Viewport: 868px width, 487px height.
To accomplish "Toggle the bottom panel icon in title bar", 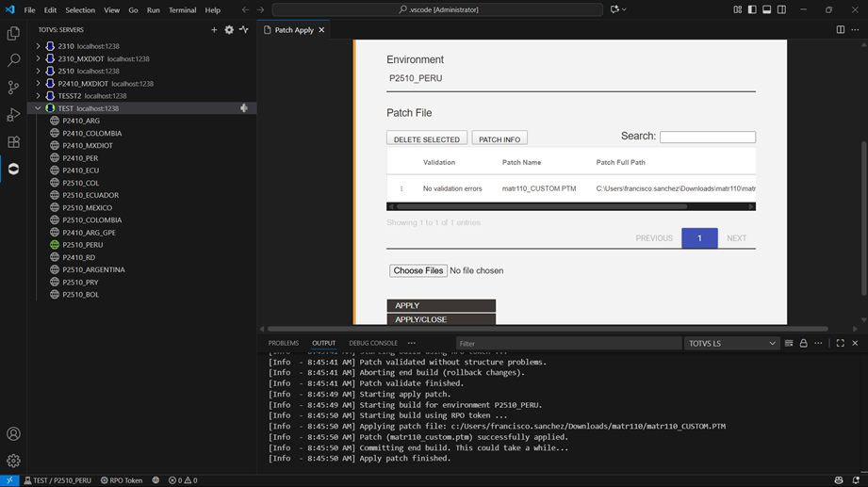I will (x=767, y=9).
